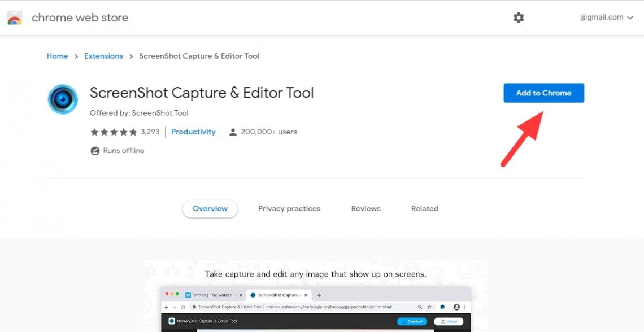Open the Extensions breadcrumb link
644x332 pixels.
tap(103, 56)
